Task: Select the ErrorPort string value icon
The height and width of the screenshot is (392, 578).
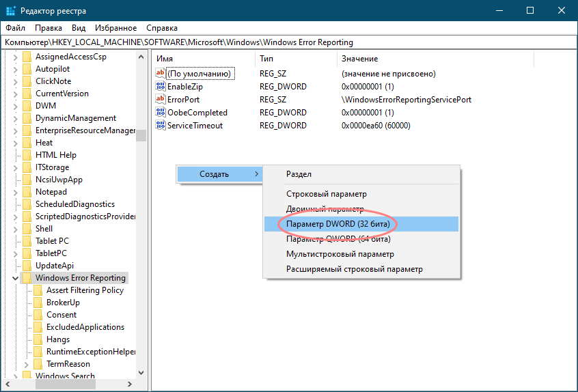Action: click(161, 100)
